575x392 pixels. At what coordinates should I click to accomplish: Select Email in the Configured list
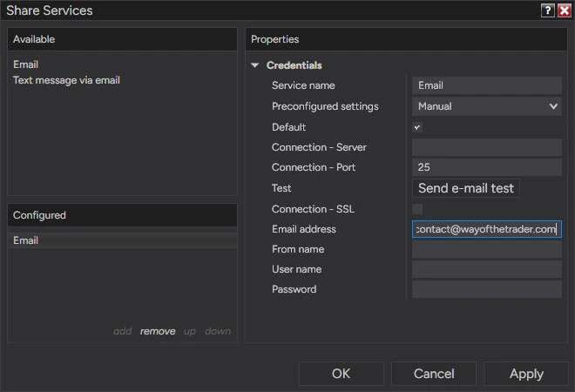click(x=122, y=240)
